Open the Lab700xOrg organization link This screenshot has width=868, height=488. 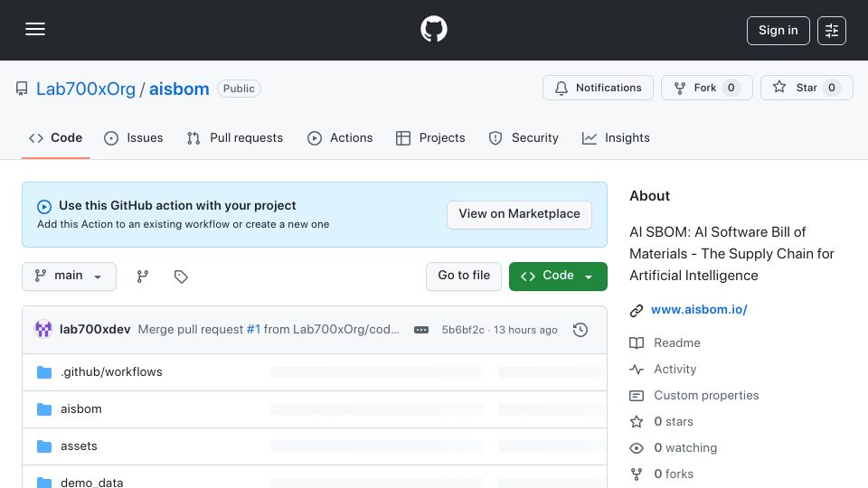click(x=86, y=89)
